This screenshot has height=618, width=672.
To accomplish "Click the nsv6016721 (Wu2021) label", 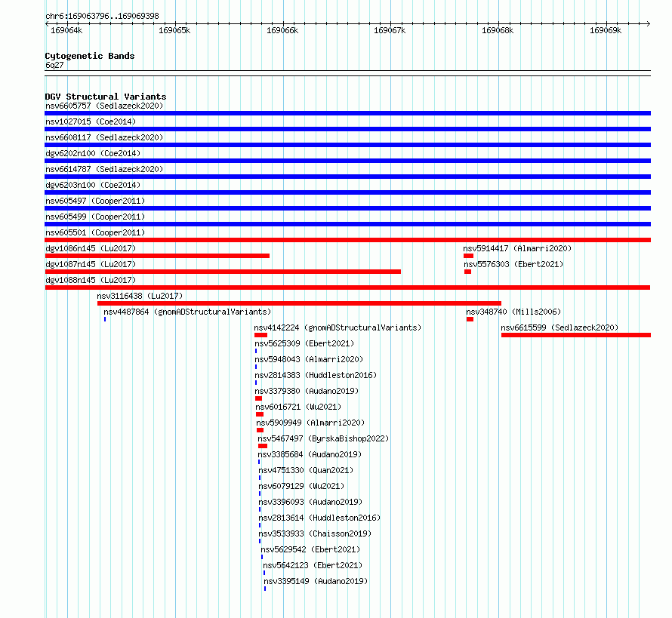I will click(298, 407).
